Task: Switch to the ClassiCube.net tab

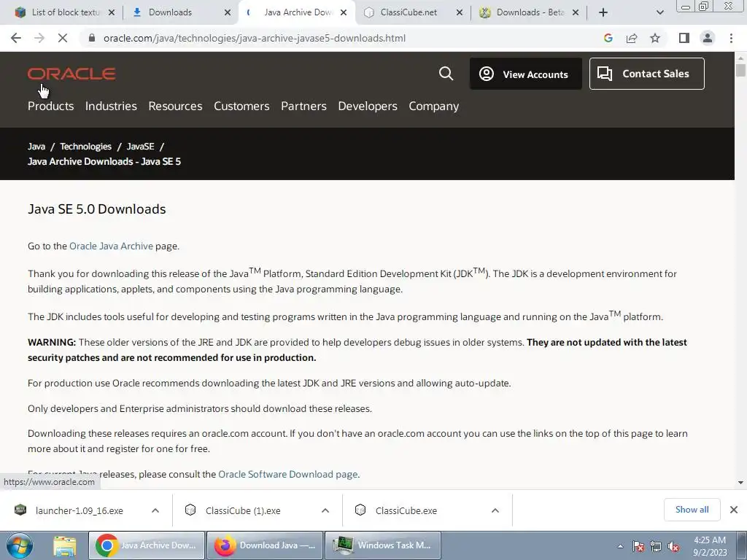Action: pyautogui.click(x=409, y=12)
